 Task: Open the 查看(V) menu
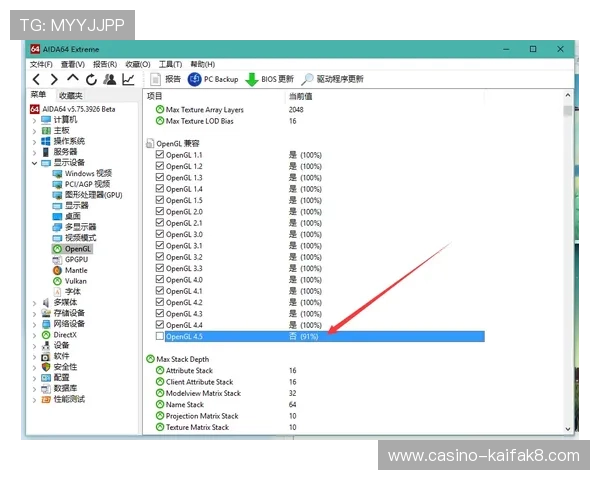tap(73, 64)
